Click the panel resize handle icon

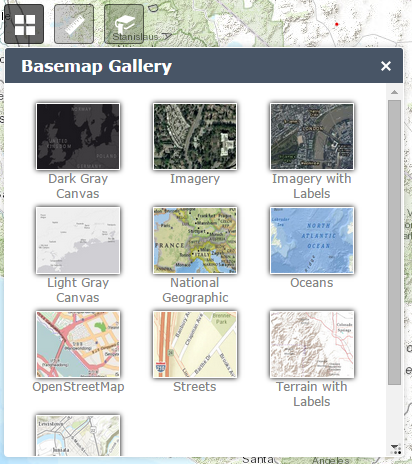(396, 449)
